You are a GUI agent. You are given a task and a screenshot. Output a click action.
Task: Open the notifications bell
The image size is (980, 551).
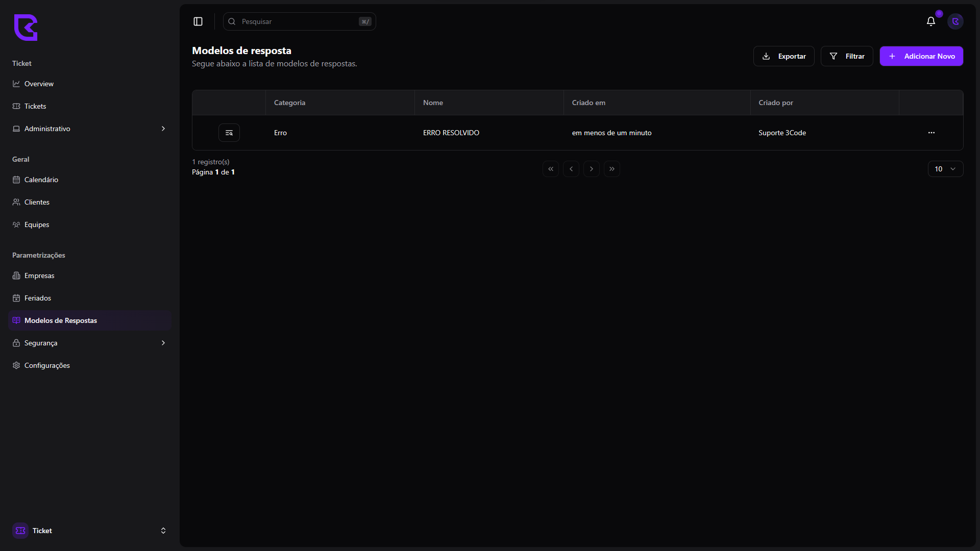click(931, 21)
